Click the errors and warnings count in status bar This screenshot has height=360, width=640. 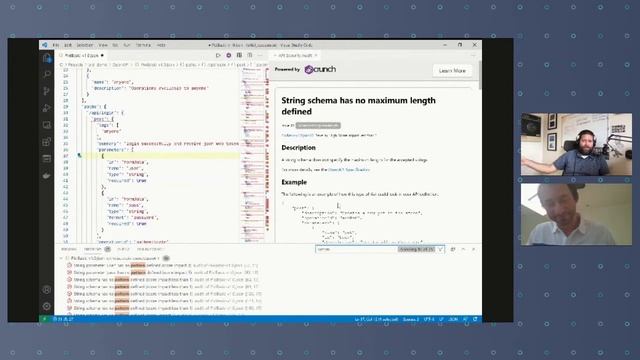[x=63, y=319]
